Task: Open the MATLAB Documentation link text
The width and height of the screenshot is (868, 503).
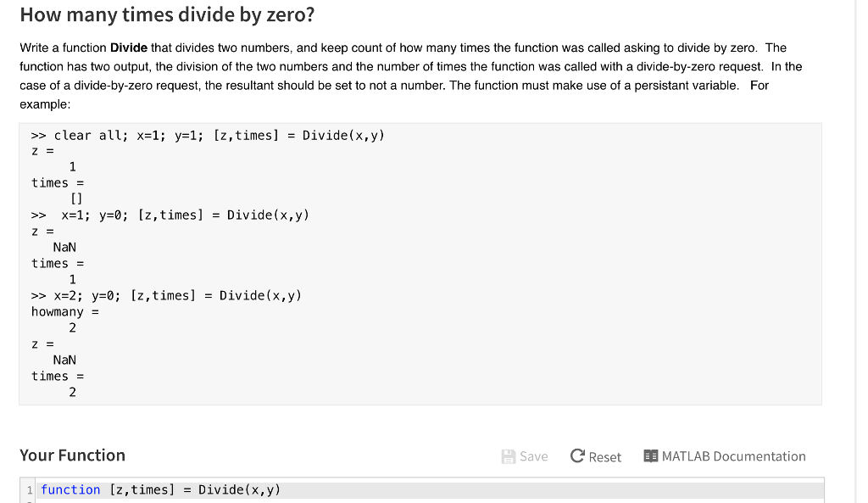Action: (x=733, y=456)
